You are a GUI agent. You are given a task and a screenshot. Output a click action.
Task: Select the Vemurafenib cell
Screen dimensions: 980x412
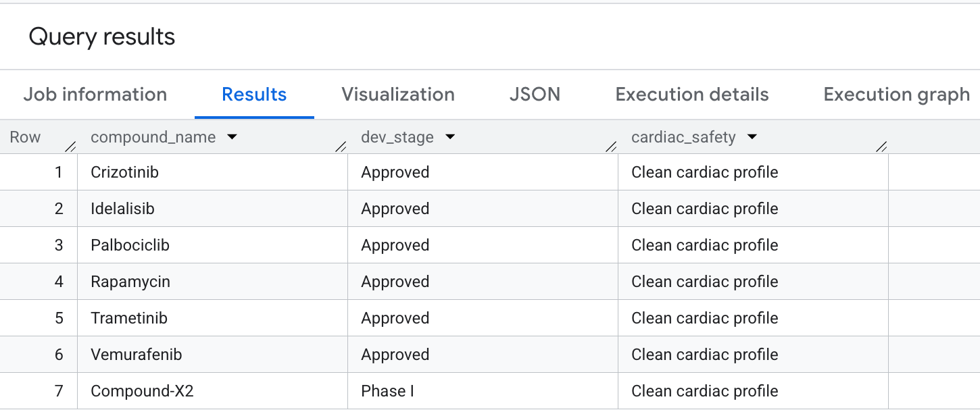tap(213, 355)
